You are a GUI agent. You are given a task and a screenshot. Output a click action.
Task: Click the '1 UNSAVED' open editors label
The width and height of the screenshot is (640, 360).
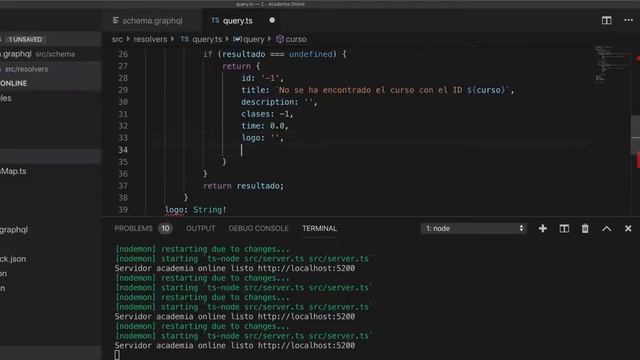pos(25,39)
